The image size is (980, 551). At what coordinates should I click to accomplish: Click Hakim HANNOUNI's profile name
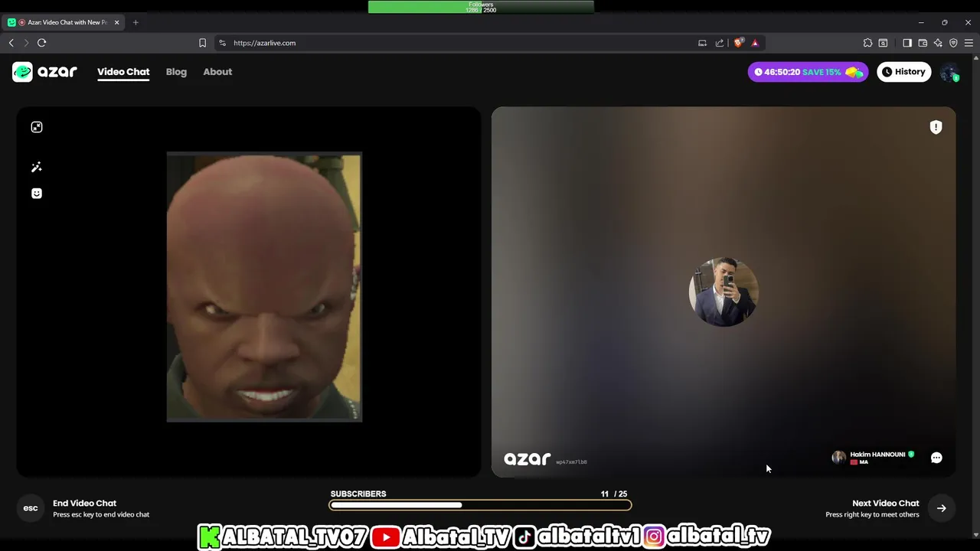click(877, 455)
